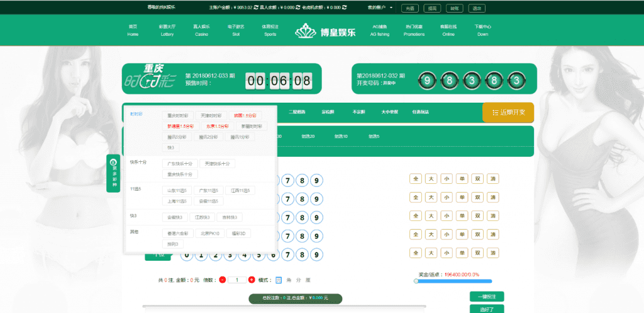Go to the Casino menu item
The width and height of the screenshot is (644, 313).
click(201, 31)
